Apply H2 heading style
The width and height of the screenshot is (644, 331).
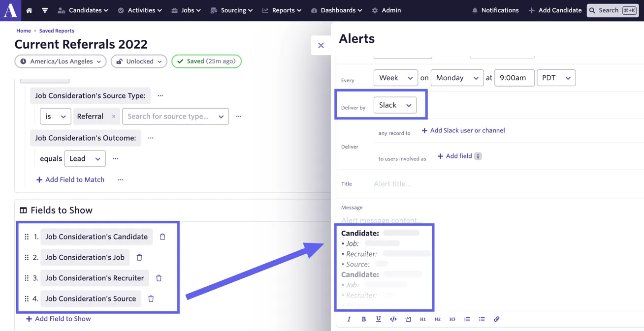click(x=438, y=319)
